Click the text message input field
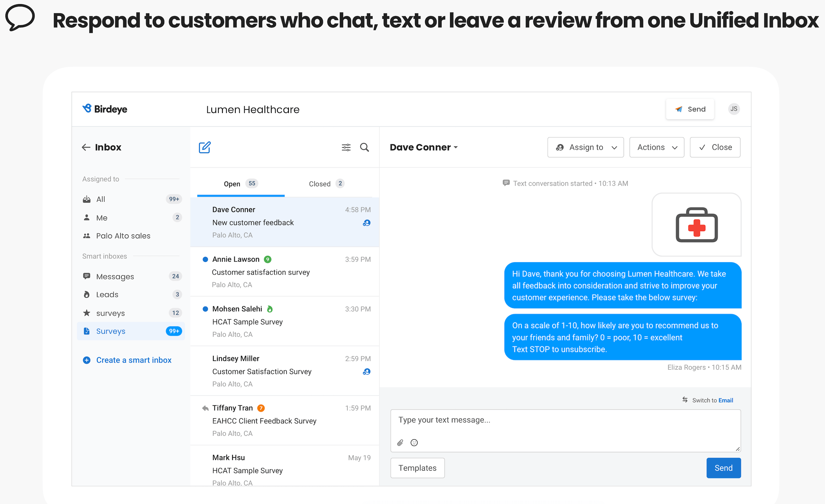 pos(566,431)
